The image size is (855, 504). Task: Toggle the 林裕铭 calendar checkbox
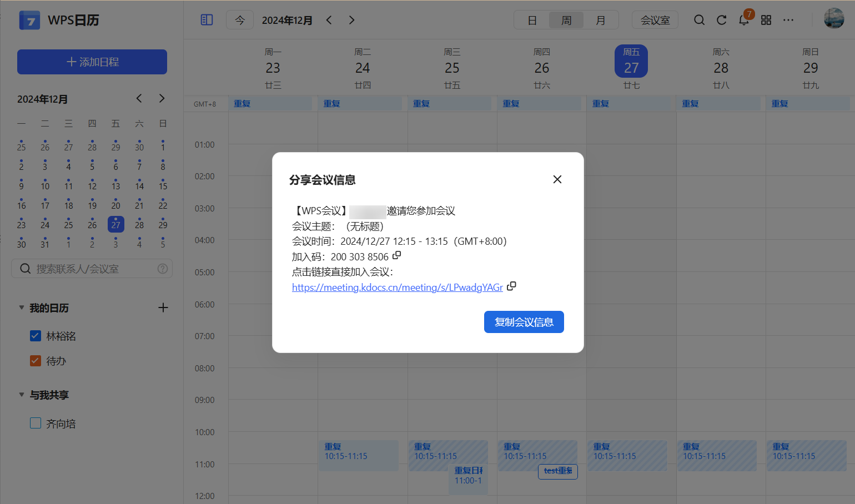pos(36,336)
